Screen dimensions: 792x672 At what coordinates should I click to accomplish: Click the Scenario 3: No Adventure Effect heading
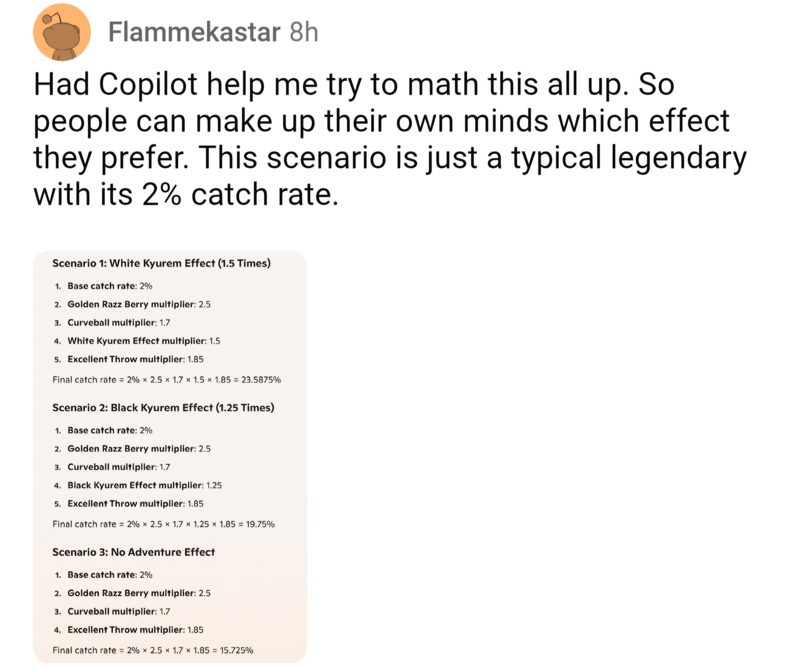click(134, 552)
